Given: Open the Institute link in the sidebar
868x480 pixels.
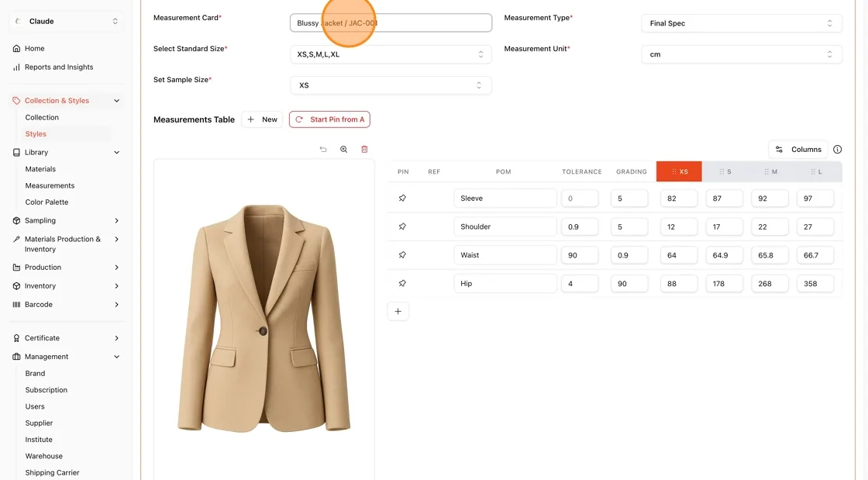Looking at the screenshot, I should (39, 440).
